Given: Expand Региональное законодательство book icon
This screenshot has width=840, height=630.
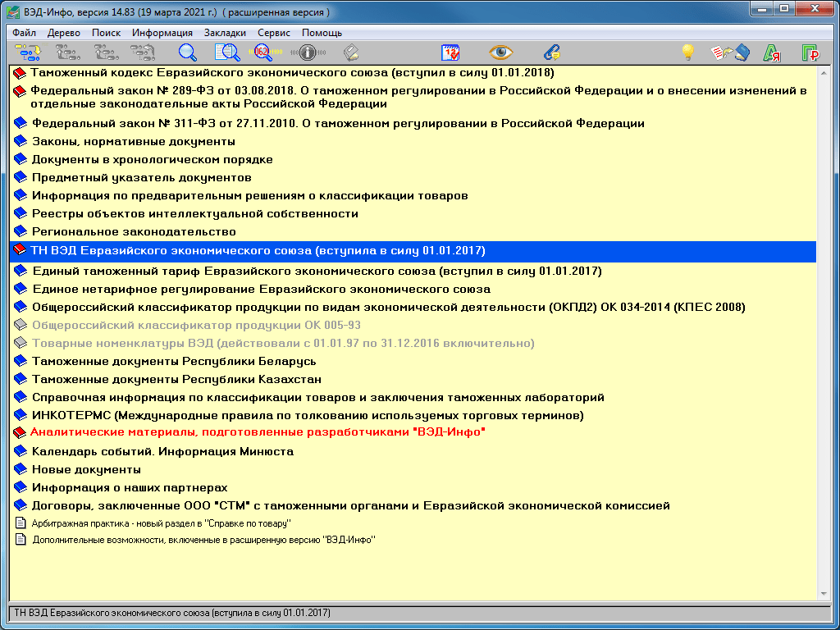Looking at the screenshot, I should click(21, 232).
